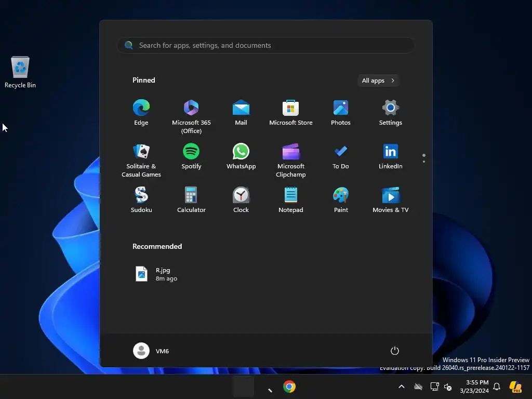Open the Recycle Bin on the desktop
This screenshot has width=532, height=399.
point(20,72)
